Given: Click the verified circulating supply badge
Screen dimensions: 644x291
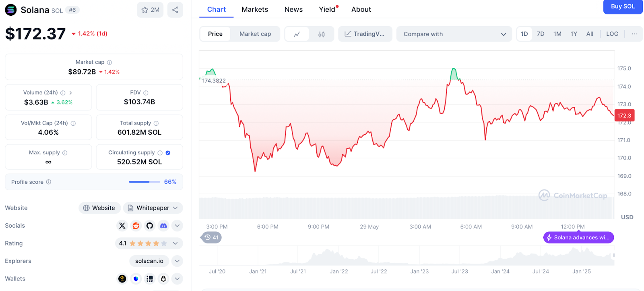Looking at the screenshot, I should [168, 153].
